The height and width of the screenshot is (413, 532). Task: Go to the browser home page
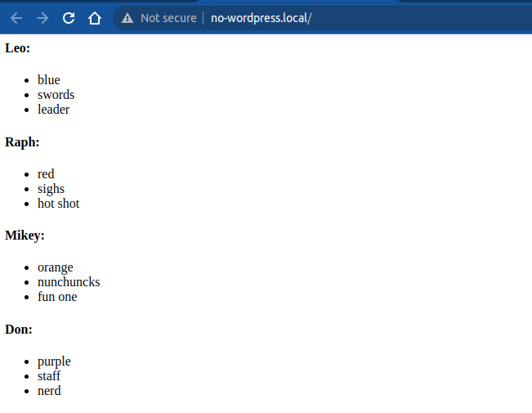[95, 18]
